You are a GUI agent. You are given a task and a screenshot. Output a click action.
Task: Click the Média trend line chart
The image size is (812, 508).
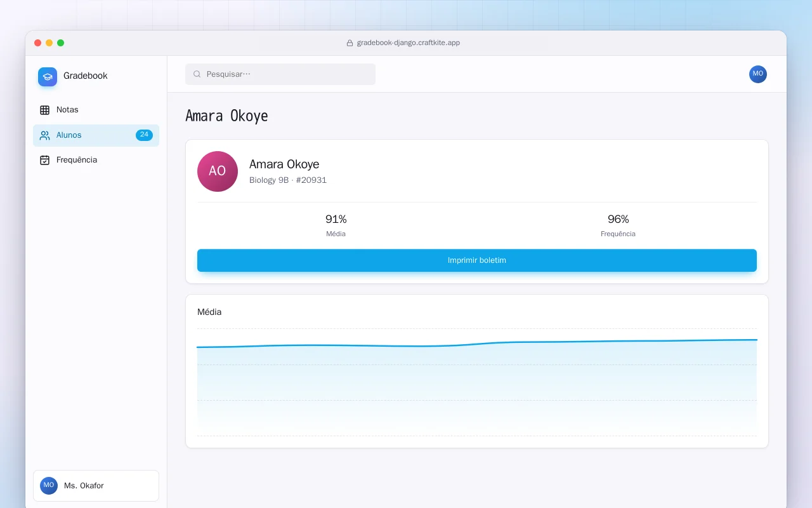[x=477, y=382]
